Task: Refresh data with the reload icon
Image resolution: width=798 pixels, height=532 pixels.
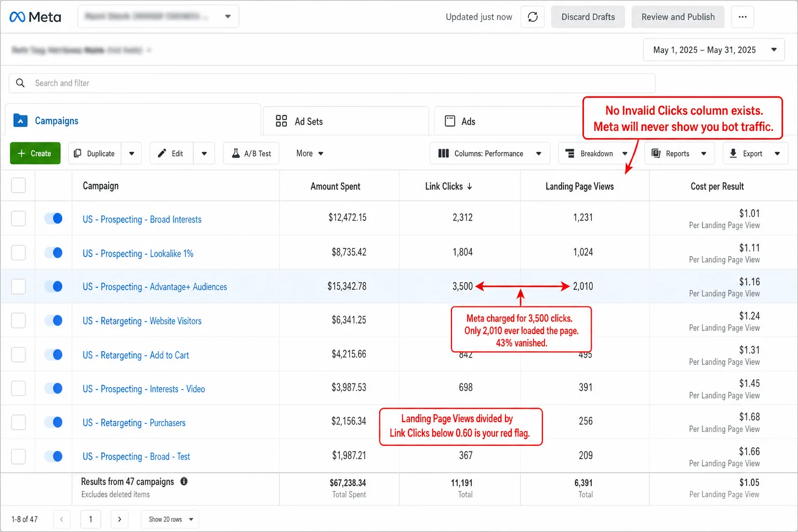Action: click(x=533, y=17)
